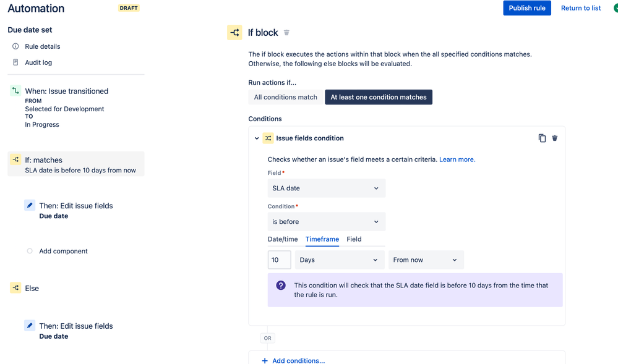The image size is (618, 364).
Task: Click the Issue fields condition shuffle icon
Action: click(x=268, y=138)
